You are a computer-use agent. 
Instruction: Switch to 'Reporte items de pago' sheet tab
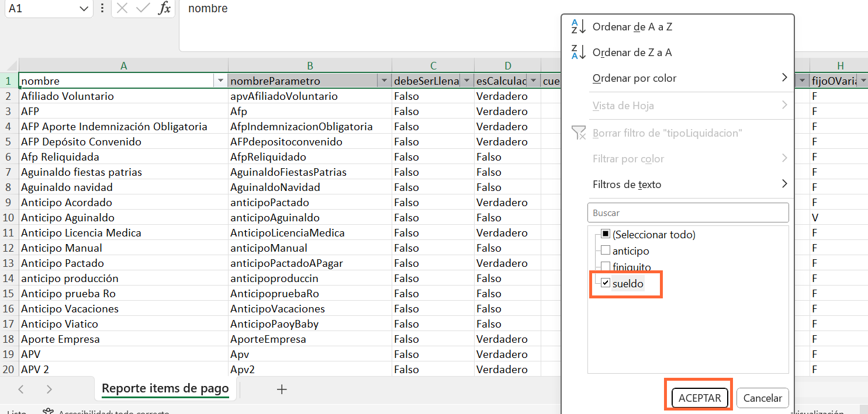(x=165, y=389)
